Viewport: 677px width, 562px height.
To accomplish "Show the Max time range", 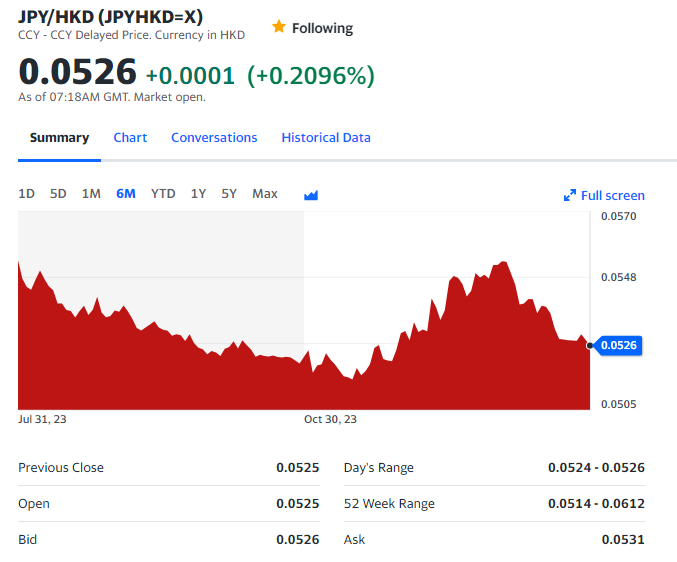I will click(265, 194).
